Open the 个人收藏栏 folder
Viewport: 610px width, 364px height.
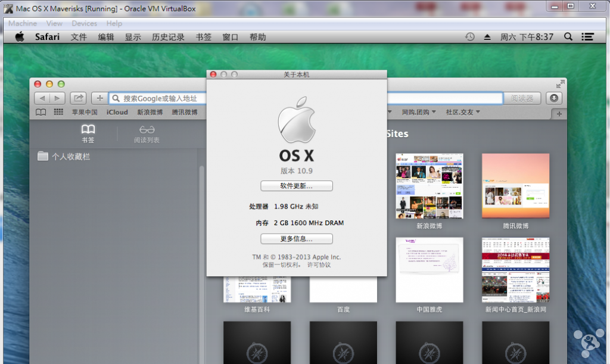[64, 156]
